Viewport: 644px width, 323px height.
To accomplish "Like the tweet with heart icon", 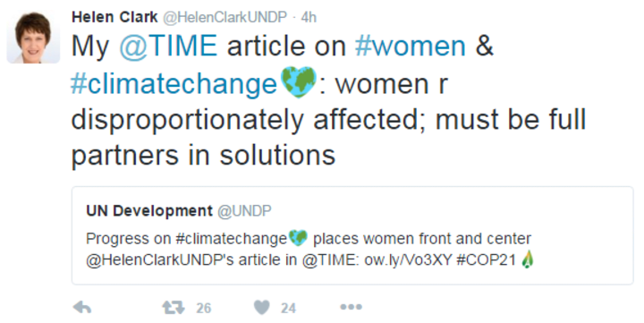I will point(262,308).
